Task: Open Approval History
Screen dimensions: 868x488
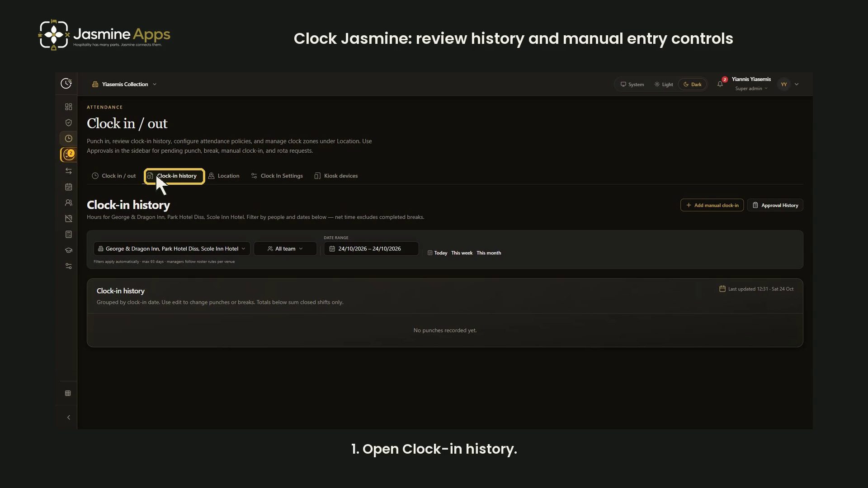Action: pos(775,205)
